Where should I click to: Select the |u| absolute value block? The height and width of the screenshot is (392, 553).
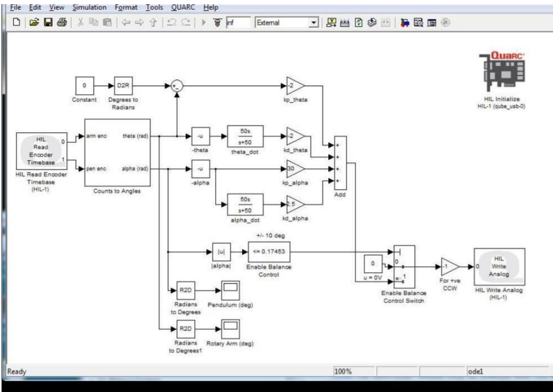coord(221,252)
